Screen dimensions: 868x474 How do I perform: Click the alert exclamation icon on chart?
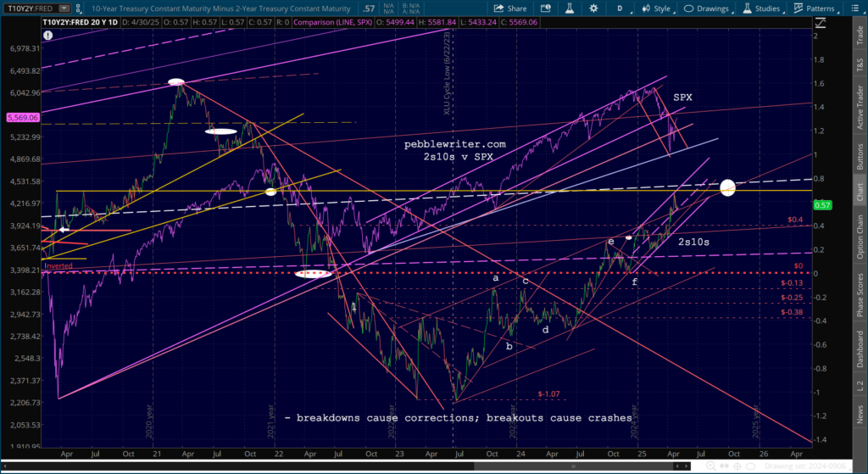[48, 36]
